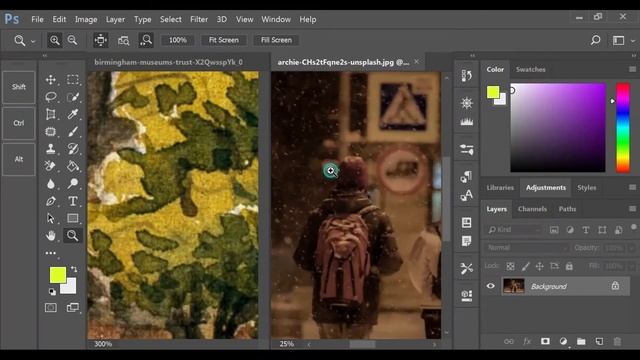Viewport: 640px width, 360px height.
Task: Reset default foreground and background colors
Action: [52, 291]
